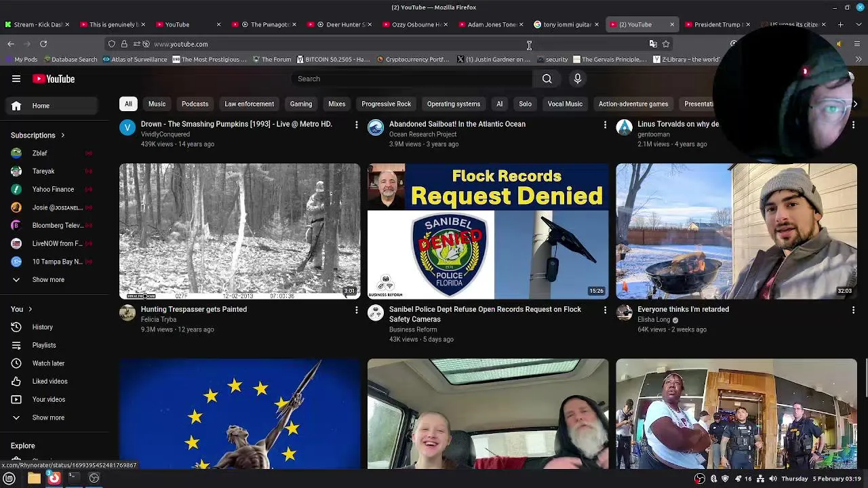
Task: Expand the Subscriptions section chevron
Action: click(x=62, y=136)
